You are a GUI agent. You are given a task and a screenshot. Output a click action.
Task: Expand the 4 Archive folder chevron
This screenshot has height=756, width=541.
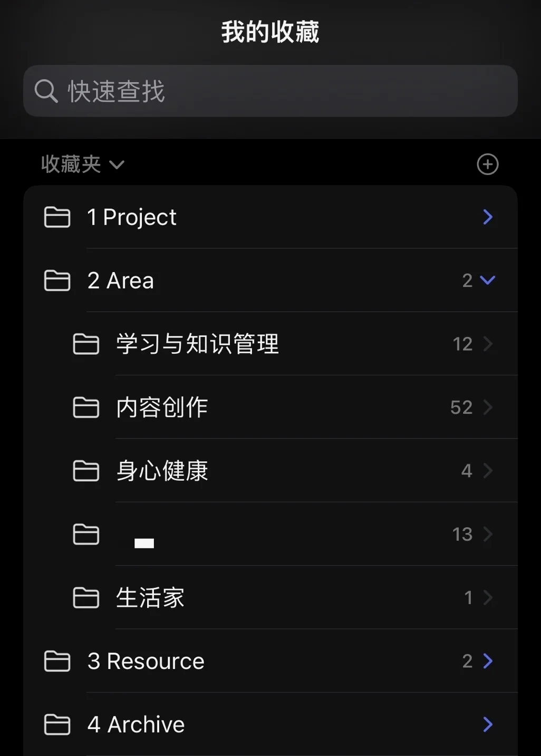[488, 724]
